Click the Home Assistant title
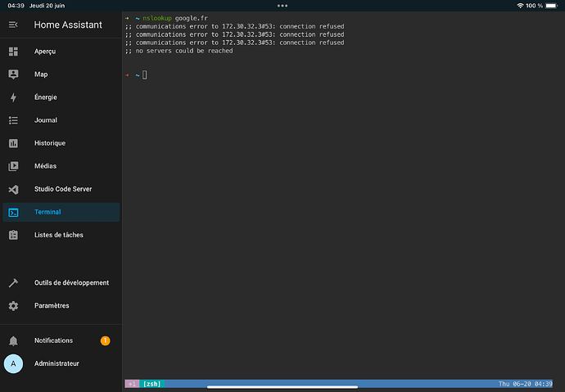The width and height of the screenshot is (565, 392). [x=68, y=25]
